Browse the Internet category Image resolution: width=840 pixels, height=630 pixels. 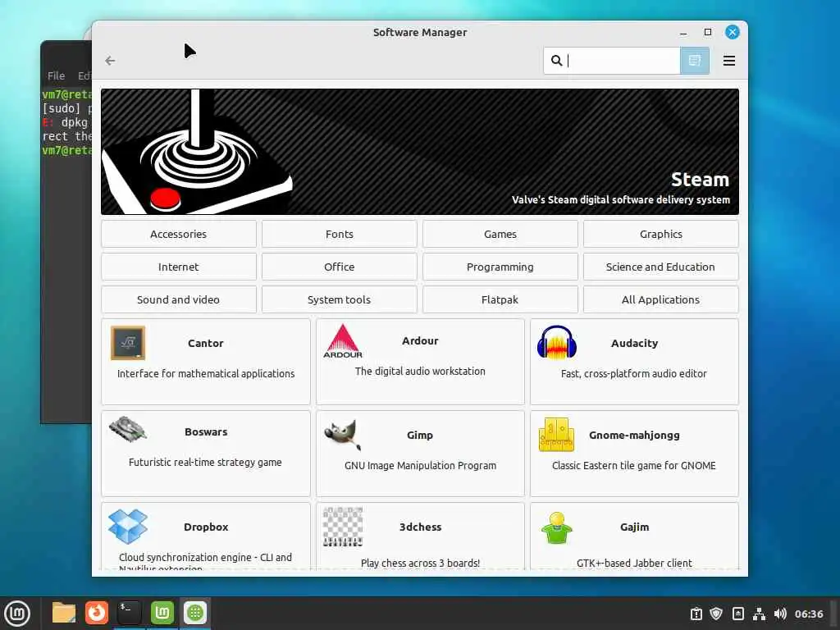(x=178, y=267)
